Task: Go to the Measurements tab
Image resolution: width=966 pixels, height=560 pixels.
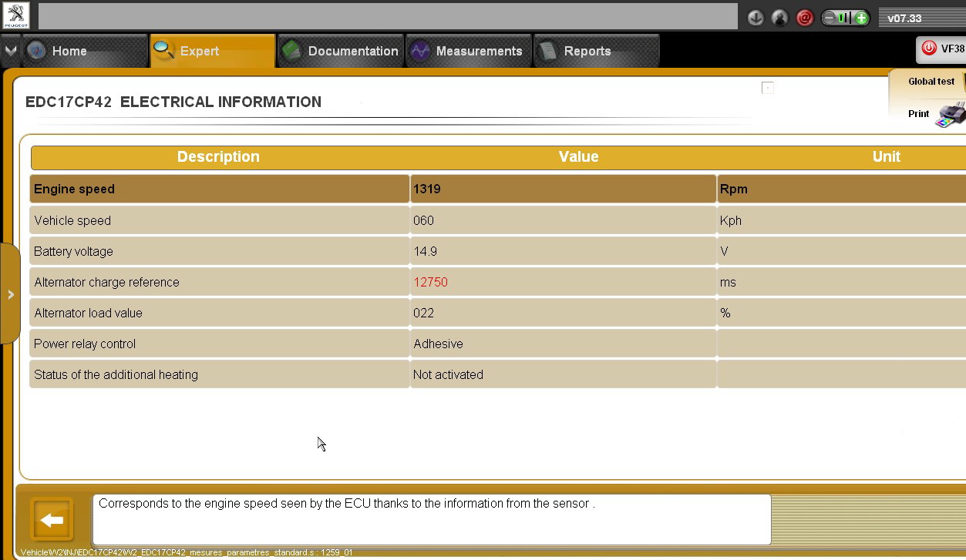Action: click(469, 51)
